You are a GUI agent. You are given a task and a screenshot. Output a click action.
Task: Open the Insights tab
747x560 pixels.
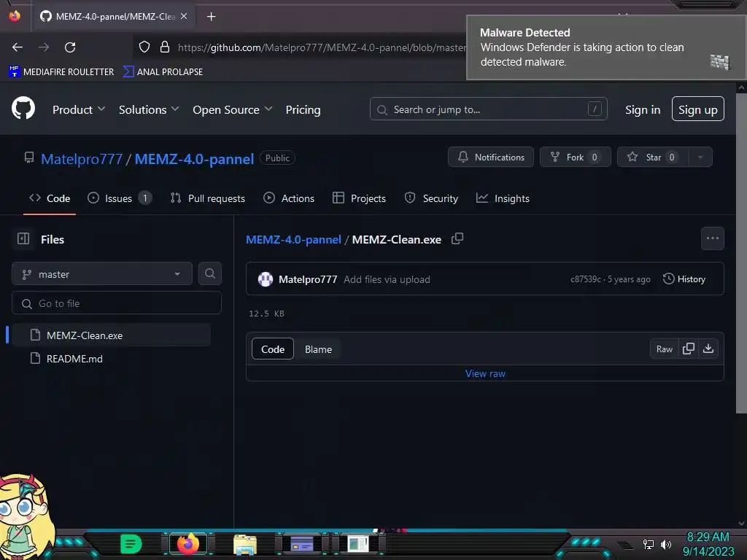(x=503, y=198)
